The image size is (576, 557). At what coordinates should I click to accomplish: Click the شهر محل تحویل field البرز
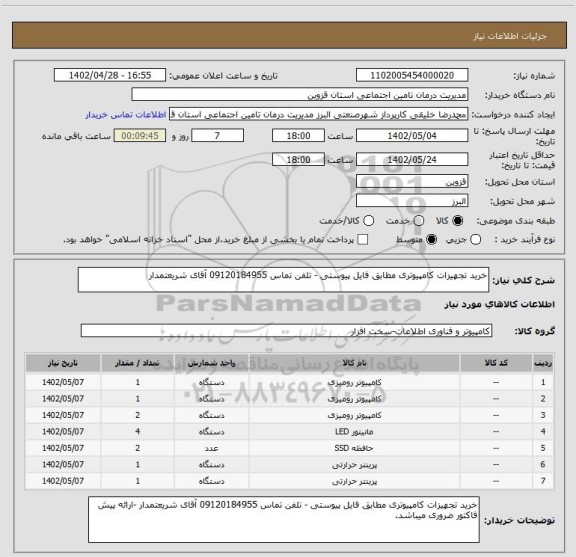(412, 201)
